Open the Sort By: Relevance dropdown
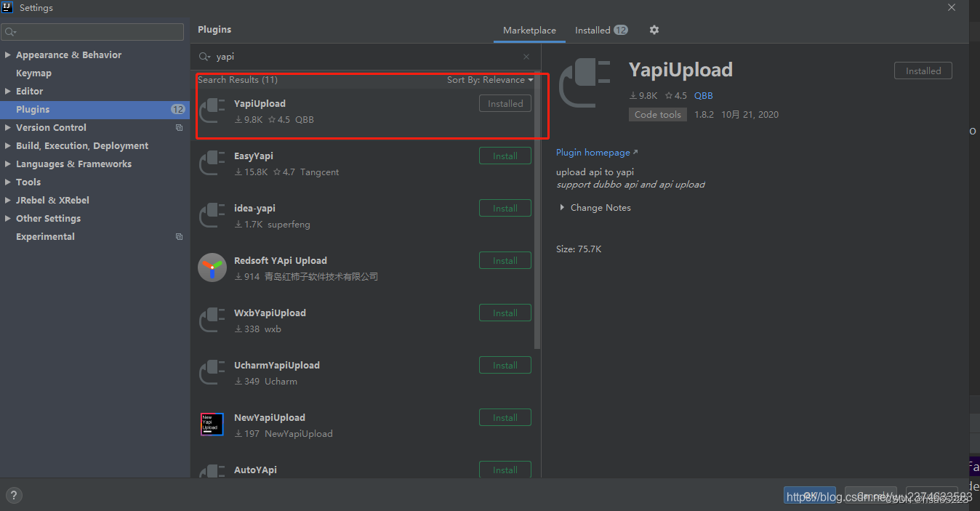Screen dimensions: 980x511 pyautogui.click(x=490, y=80)
